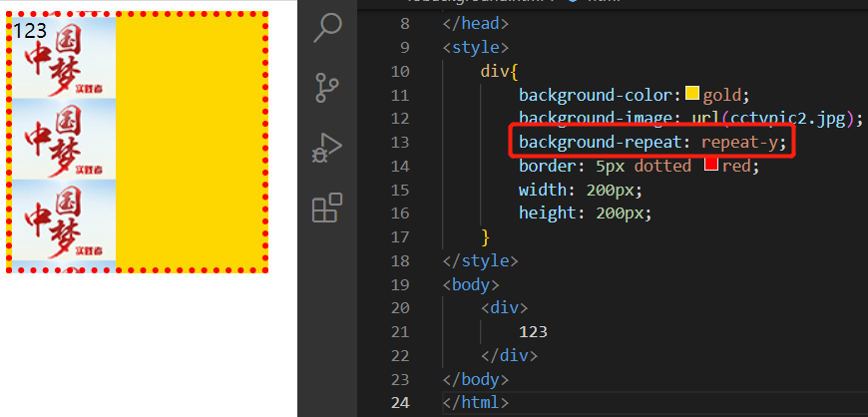
Task: Click the closing head tag on line 8
Action: pyautogui.click(x=476, y=24)
